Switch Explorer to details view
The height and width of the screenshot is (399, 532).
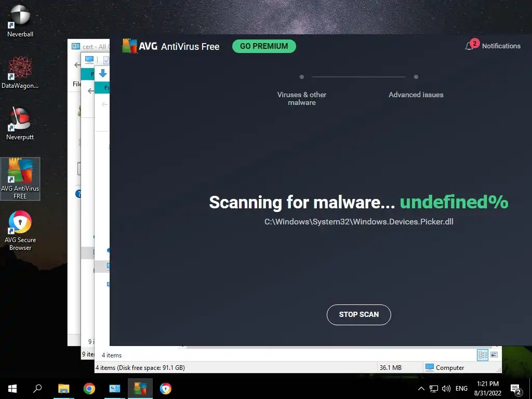(x=483, y=355)
